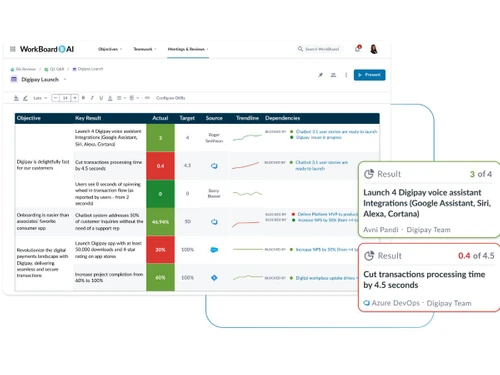Click Avni Pandi on result card
The image size is (500, 375).
381,230
